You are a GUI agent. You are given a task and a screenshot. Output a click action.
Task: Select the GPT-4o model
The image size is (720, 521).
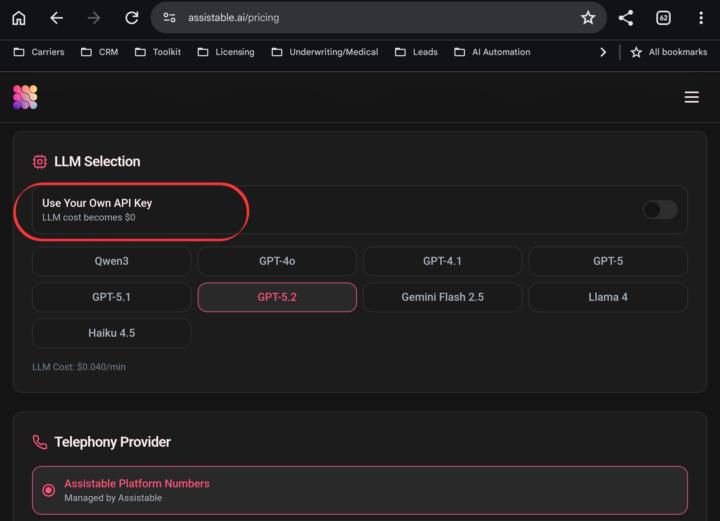coord(277,261)
